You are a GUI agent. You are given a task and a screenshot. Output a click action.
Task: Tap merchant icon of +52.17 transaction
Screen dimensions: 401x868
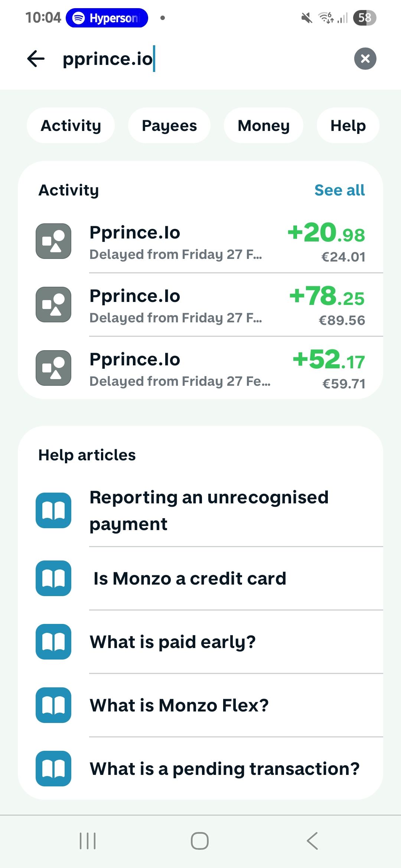[x=53, y=368]
